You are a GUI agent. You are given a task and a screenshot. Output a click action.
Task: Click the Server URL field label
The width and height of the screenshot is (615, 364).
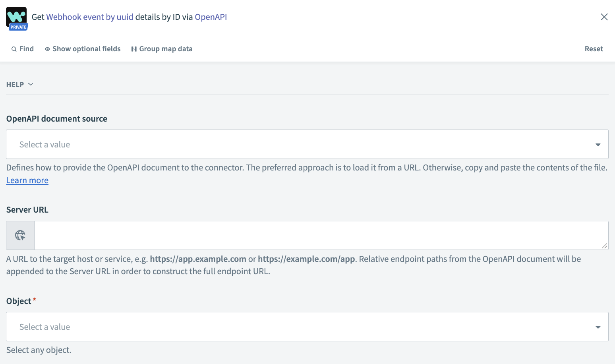click(x=27, y=210)
